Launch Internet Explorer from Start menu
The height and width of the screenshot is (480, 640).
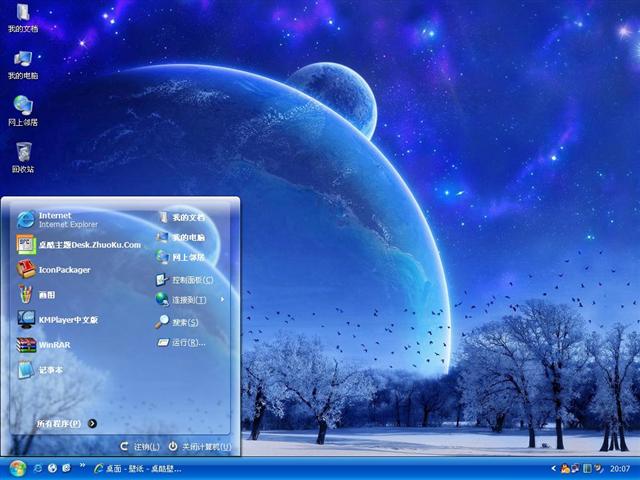pos(57,220)
